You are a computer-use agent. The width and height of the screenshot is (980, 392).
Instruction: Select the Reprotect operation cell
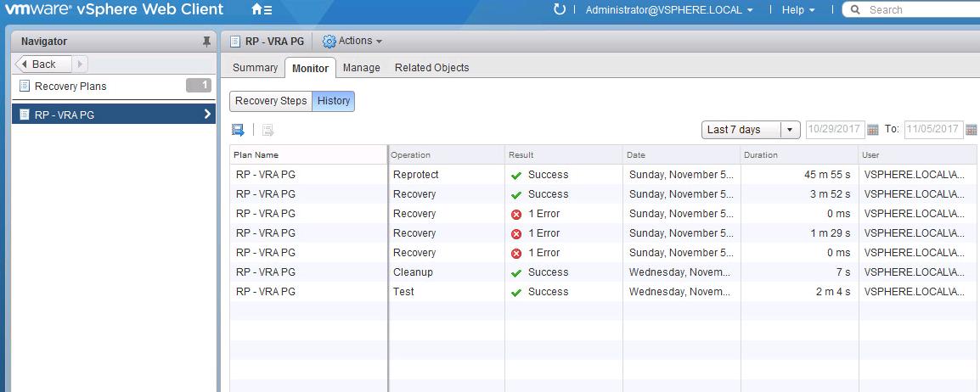tap(446, 175)
